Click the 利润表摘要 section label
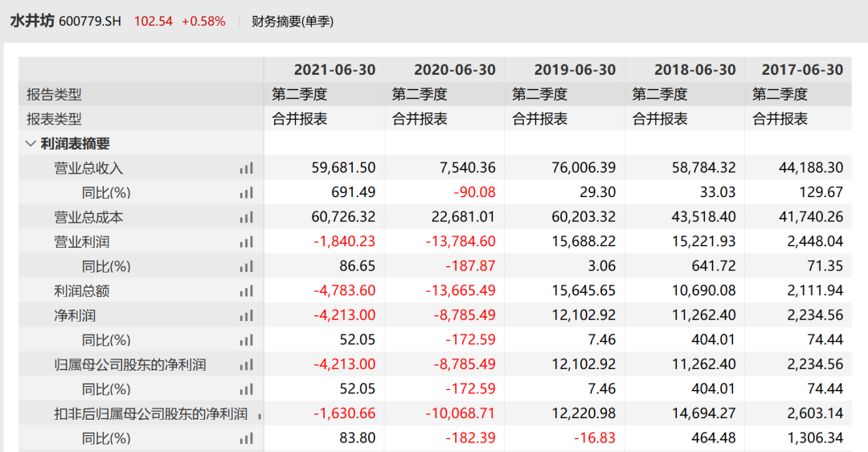 76,144
